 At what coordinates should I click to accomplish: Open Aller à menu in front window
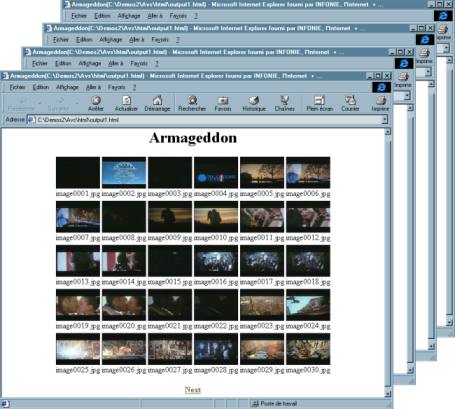pyautogui.click(x=93, y=87)
